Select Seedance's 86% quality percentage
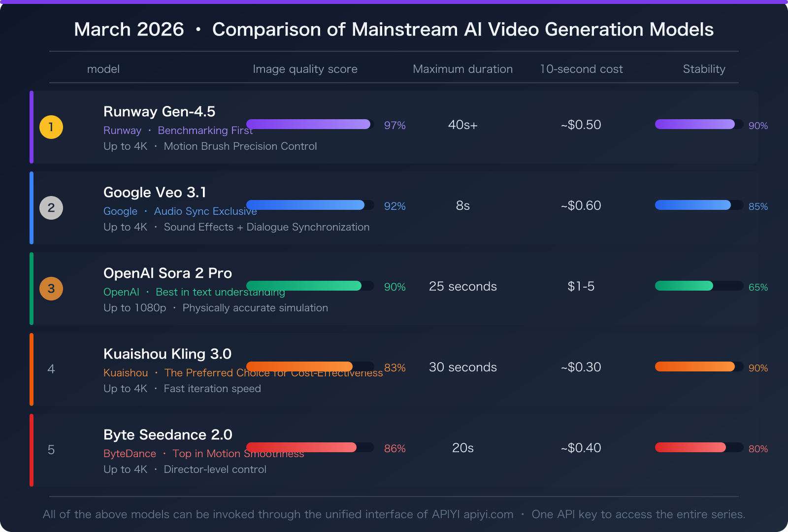 [394, 449]
